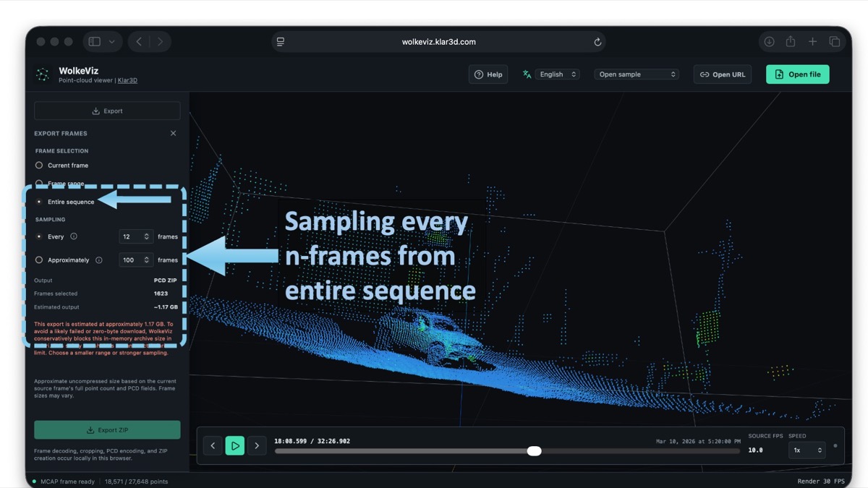Open Safari sidebar options chevron
Viewport: 868px width, 488px height.
112,42
